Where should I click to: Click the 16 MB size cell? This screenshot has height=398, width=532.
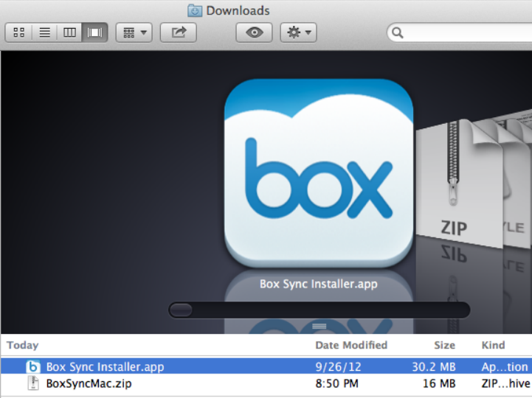coord(439,383)
